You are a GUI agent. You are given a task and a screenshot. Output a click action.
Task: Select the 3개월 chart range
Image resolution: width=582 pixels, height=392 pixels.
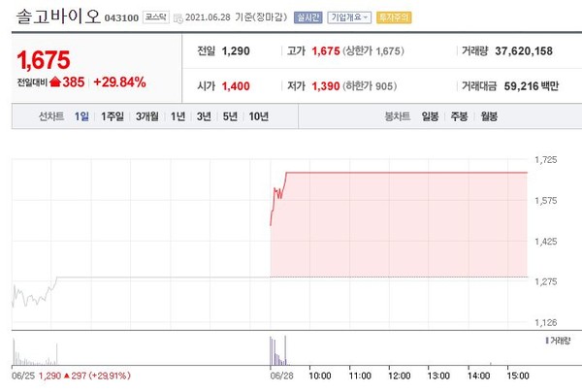point(147,116)
